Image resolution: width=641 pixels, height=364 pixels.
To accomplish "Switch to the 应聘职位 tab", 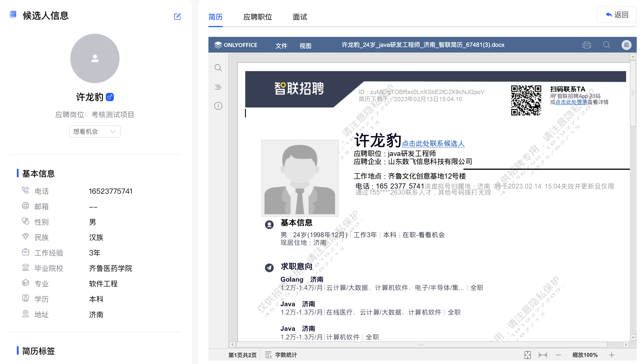I will (258, 17).
